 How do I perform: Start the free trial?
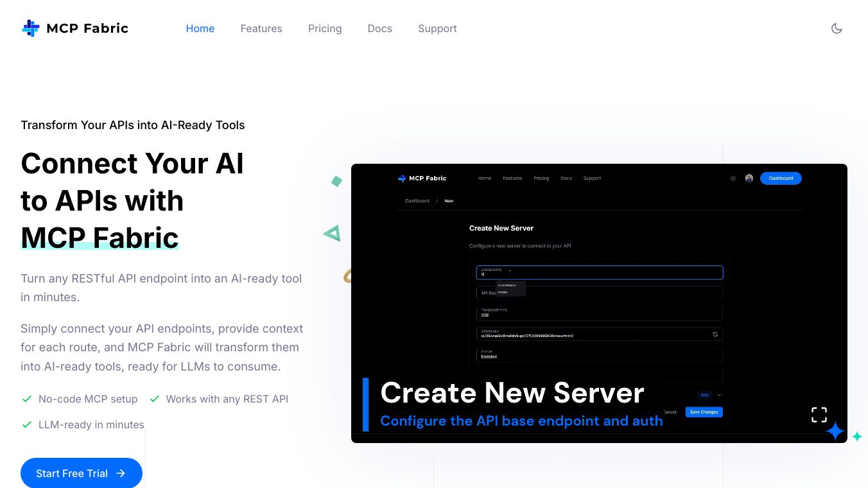(82, 473)
